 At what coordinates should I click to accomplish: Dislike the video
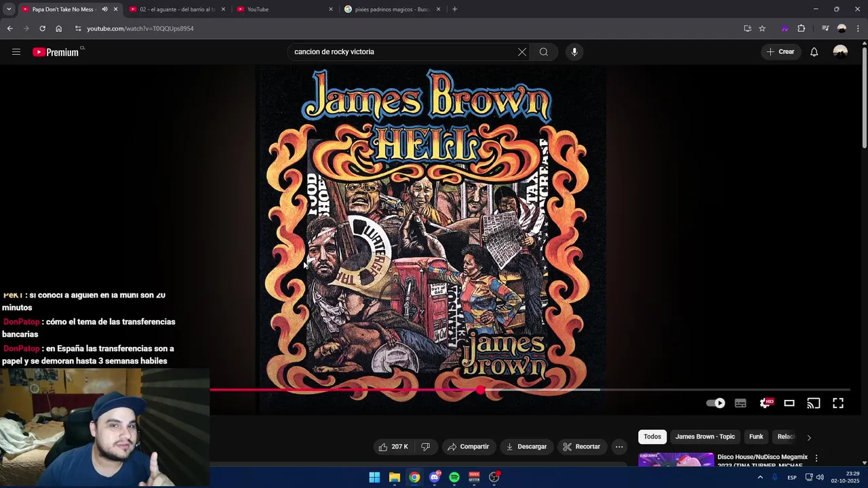coord(426,447)
